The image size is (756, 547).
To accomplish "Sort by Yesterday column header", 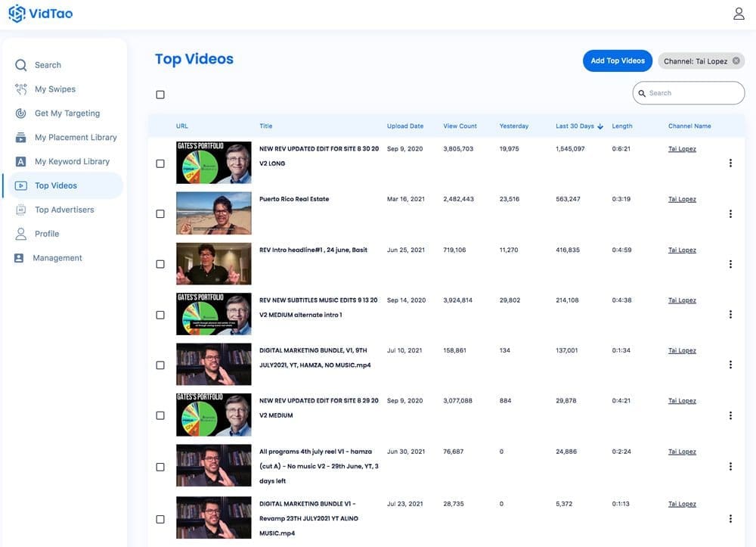I will tap(514, 126).
